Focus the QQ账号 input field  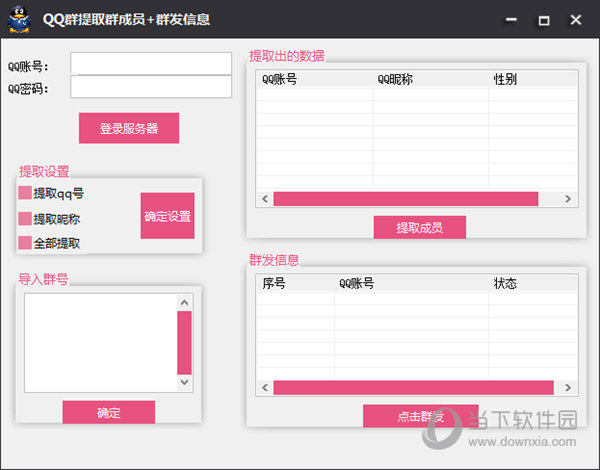(x=151, y=64)
